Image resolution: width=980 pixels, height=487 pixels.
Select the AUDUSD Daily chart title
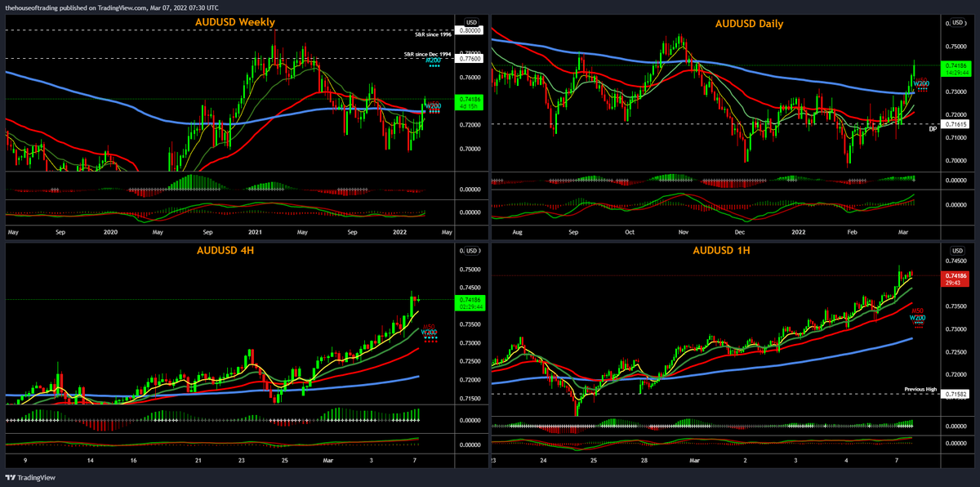coord(749,24)
